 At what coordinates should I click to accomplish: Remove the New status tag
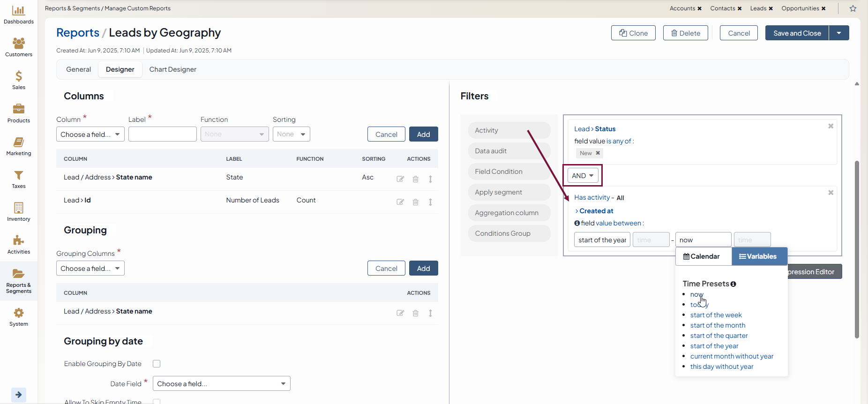tap(598, 153)
